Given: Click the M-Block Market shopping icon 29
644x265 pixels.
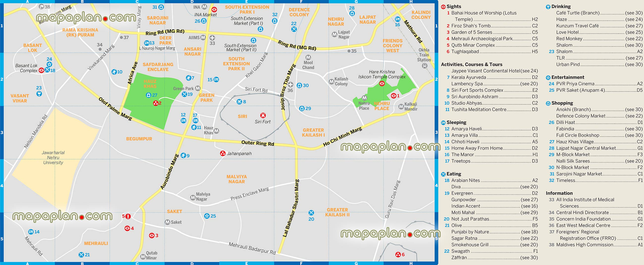Looking at the screenshot, I should [x=302, y=108].
